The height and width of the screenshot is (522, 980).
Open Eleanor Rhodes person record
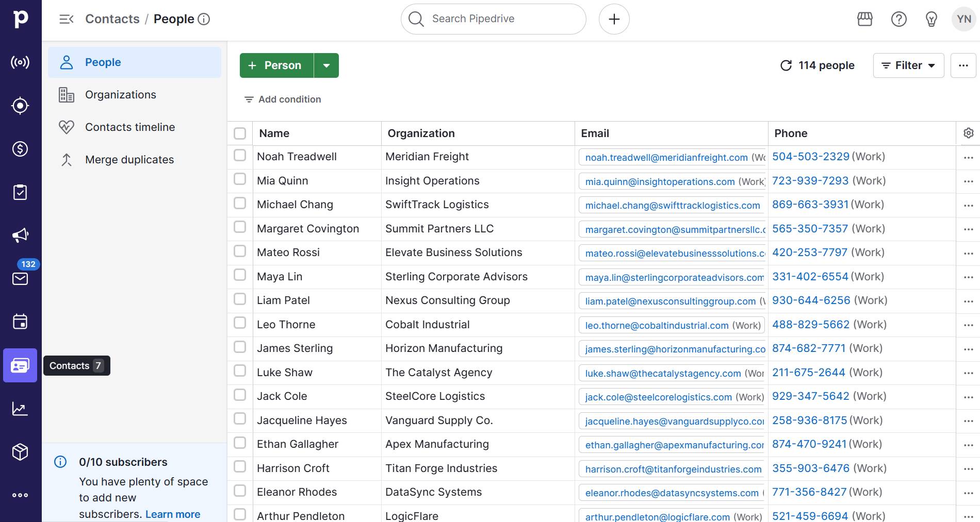[297, 492]
